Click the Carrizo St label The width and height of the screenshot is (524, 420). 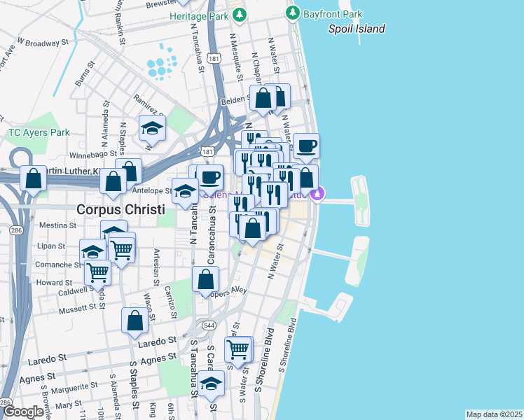170,302
